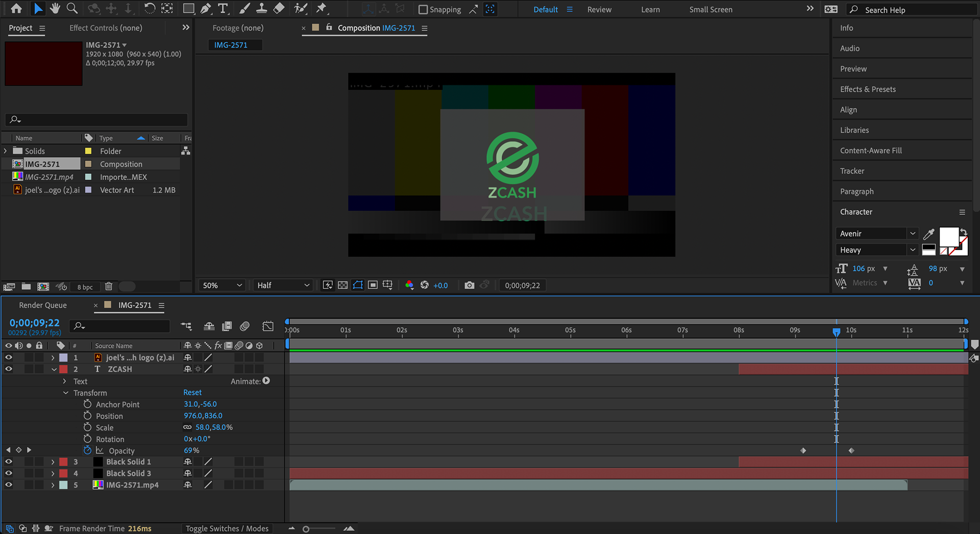This screenshot has width=980, height=534.
Task: Select the Clone Stamp tool
Action: (x=262, y=9)
